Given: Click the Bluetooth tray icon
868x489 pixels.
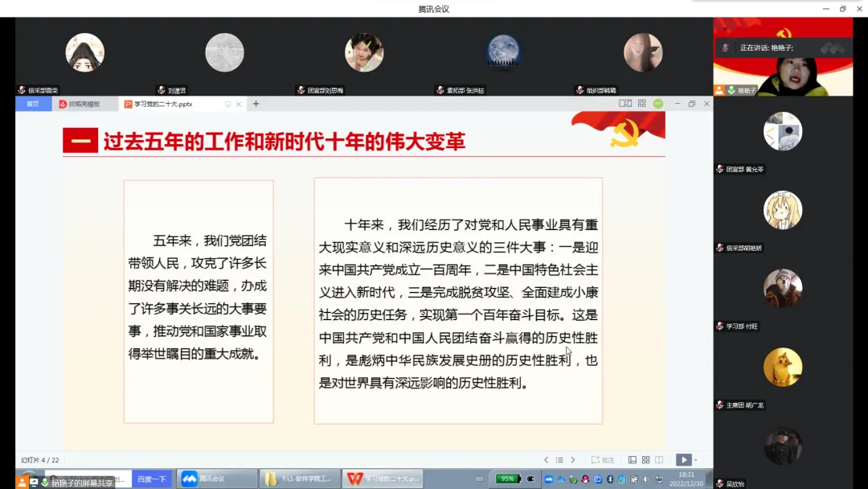Looking at the screenshot, I should point(609,479).
